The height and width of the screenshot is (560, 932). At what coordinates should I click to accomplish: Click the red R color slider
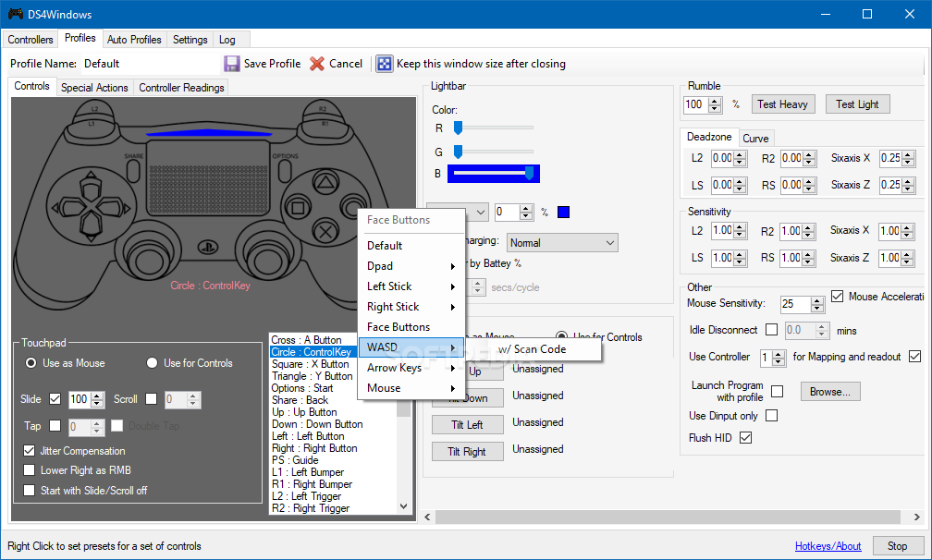pyautogui.click(x=493, y=128)
